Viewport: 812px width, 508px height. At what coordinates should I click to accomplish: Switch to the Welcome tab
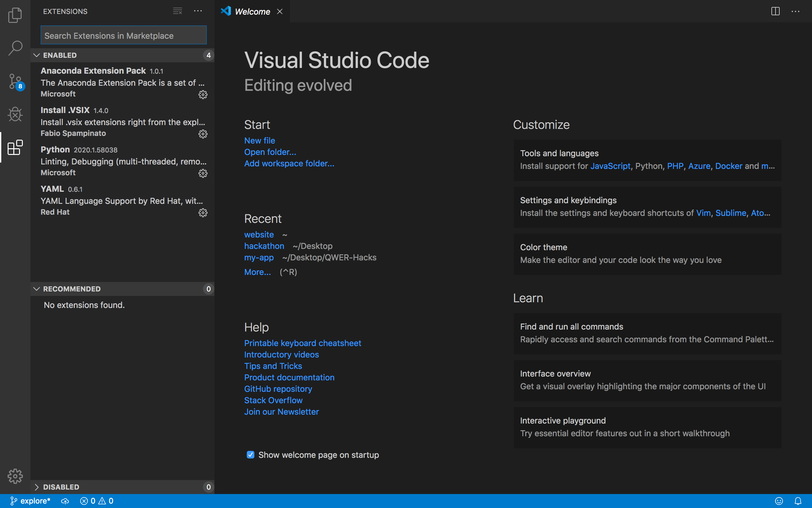(252, 11)
